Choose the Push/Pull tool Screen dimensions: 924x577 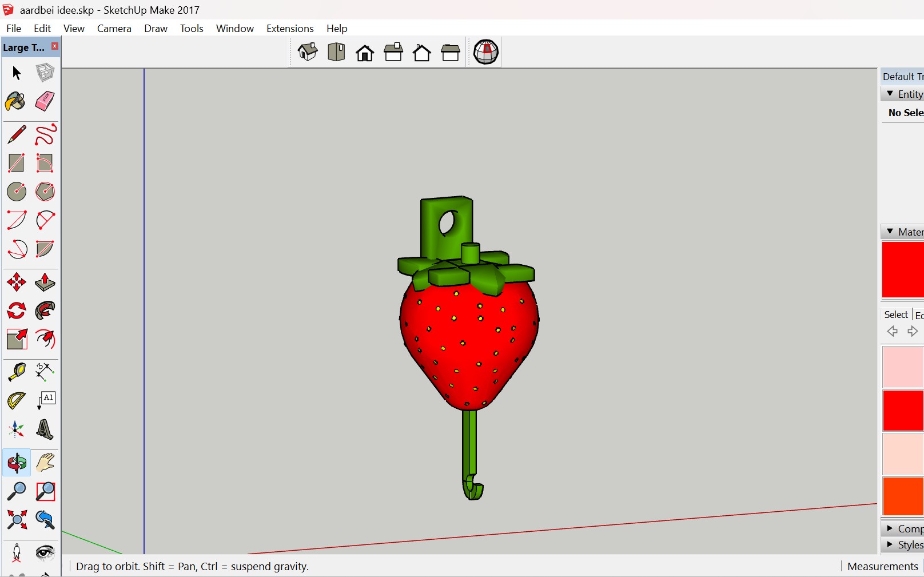tap(45, 282)
